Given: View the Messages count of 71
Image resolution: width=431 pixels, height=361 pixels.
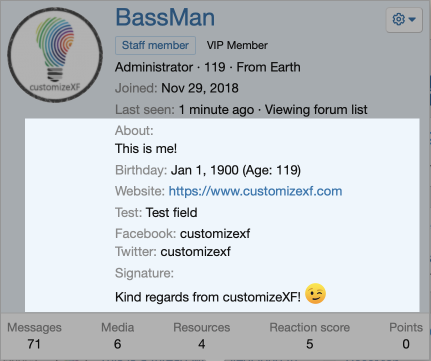Looking at the screenshot, I should 34,344.
